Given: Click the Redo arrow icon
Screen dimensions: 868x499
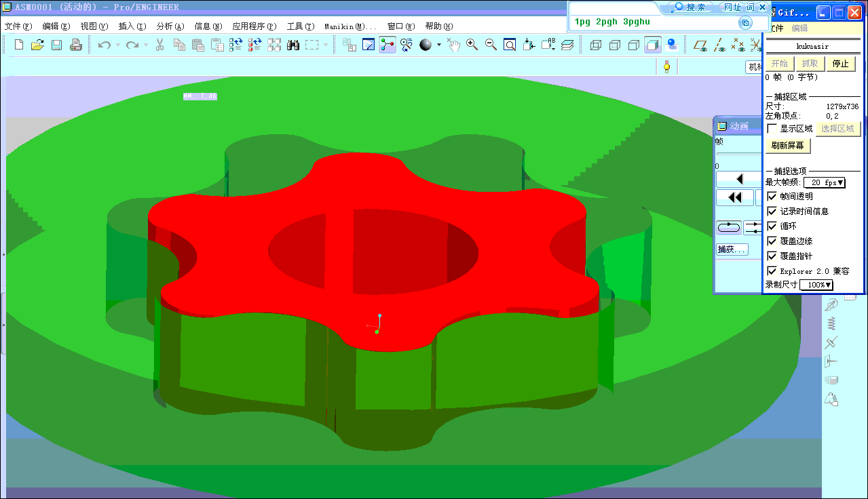Looking at the screenshot, I should (x=132, y=45).
